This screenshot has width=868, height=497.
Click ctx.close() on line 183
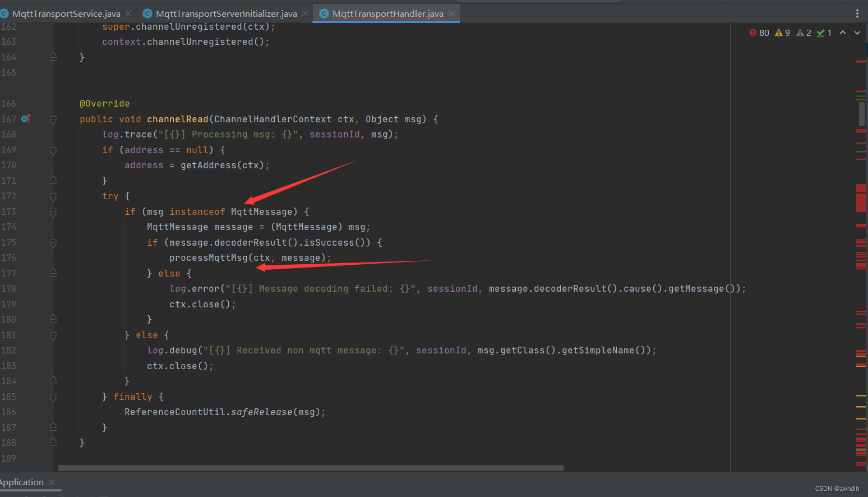[178, 366]
